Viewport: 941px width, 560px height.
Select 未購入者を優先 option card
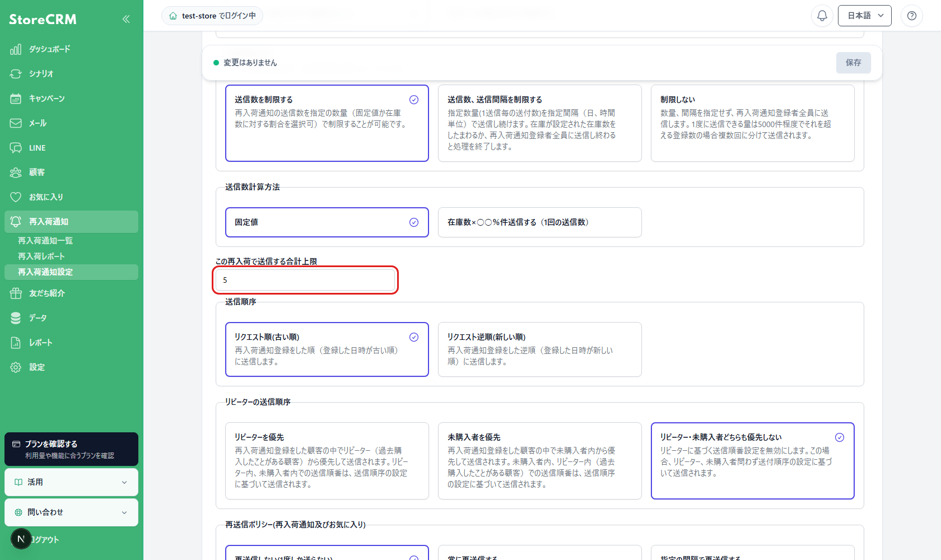[x=540, y=461]
